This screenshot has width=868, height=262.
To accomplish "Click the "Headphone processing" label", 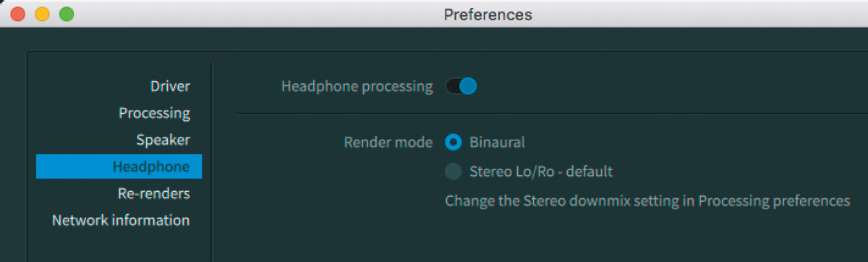I will (x=357, y=87).
